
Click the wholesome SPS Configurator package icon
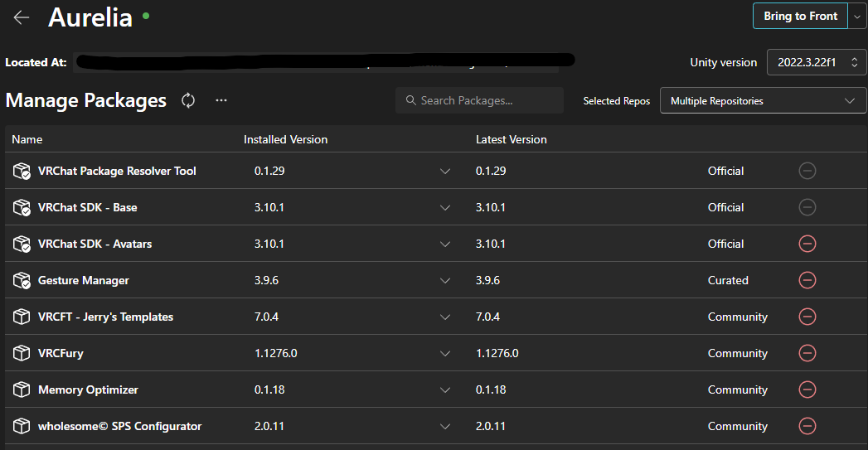coord(22,426)
